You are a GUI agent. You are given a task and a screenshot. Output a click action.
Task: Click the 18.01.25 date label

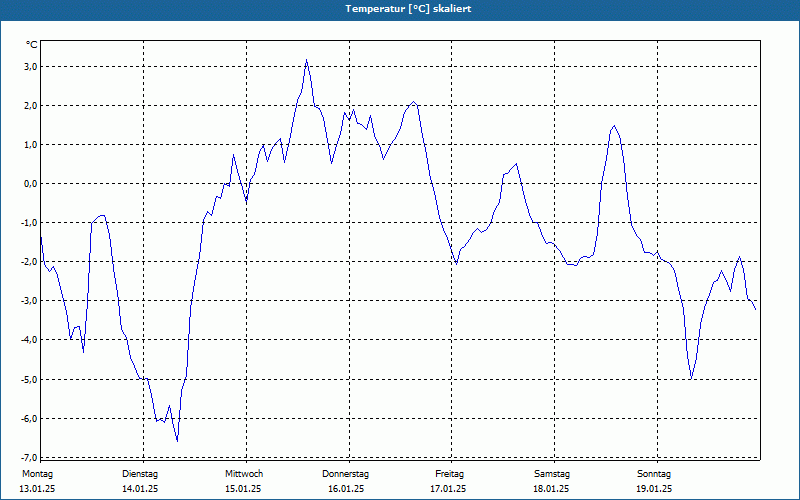tap(551, 489)
